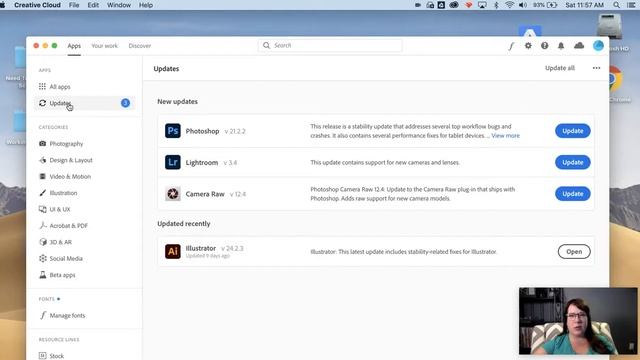
Task: Click the presenter webcam thumbnail
Action: (578, 321)
